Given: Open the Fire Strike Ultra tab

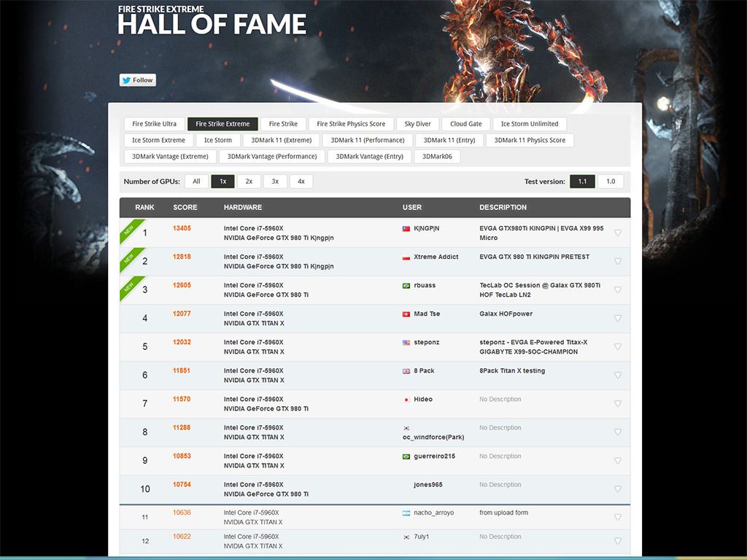Looking at the screenshot, I should pos(154,124).
